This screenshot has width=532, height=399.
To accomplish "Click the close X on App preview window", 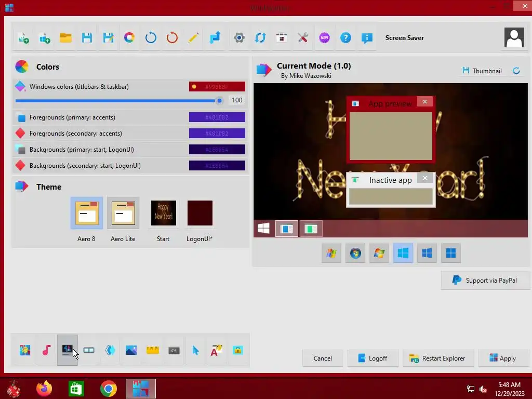I will (x=425, y=101).
